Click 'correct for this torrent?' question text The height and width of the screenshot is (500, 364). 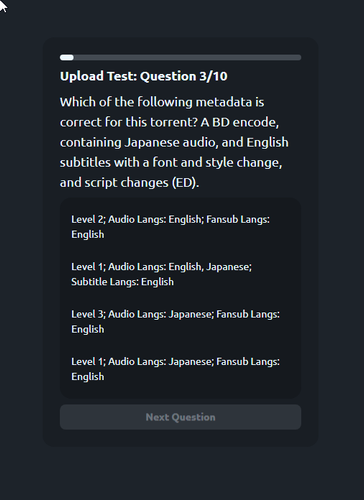(x=129, y=122)
